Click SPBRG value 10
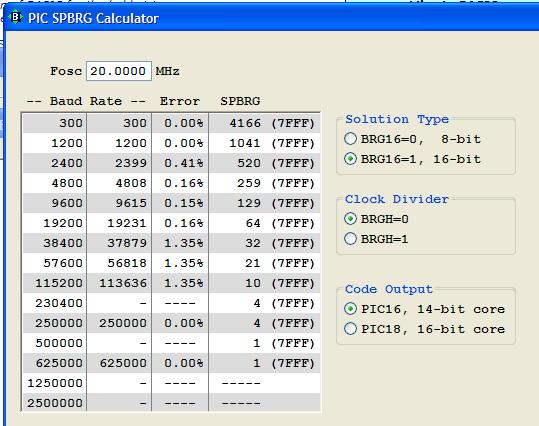The image size is (539, 426). pyautogui.click(x=253, y=283)
